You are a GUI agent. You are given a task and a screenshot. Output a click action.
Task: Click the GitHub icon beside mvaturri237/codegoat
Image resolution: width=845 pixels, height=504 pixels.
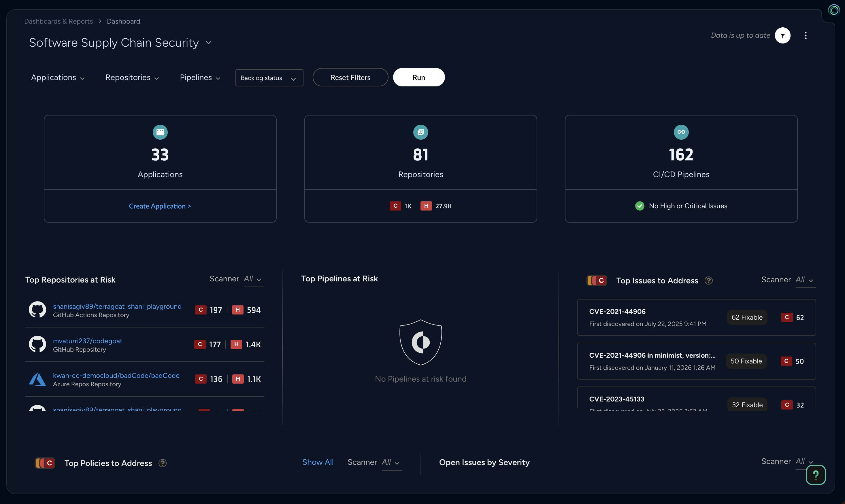coord(37,344)
